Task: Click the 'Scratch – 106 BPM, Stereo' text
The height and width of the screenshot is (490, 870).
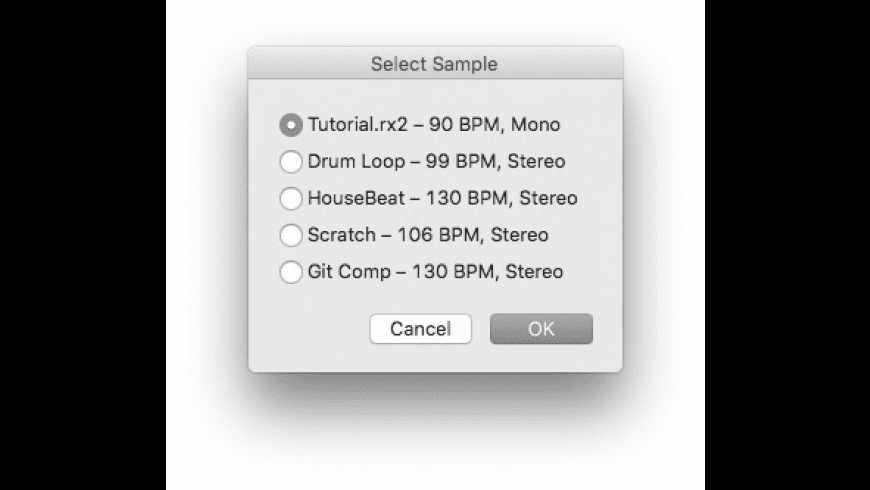Action: pos(428,235)
